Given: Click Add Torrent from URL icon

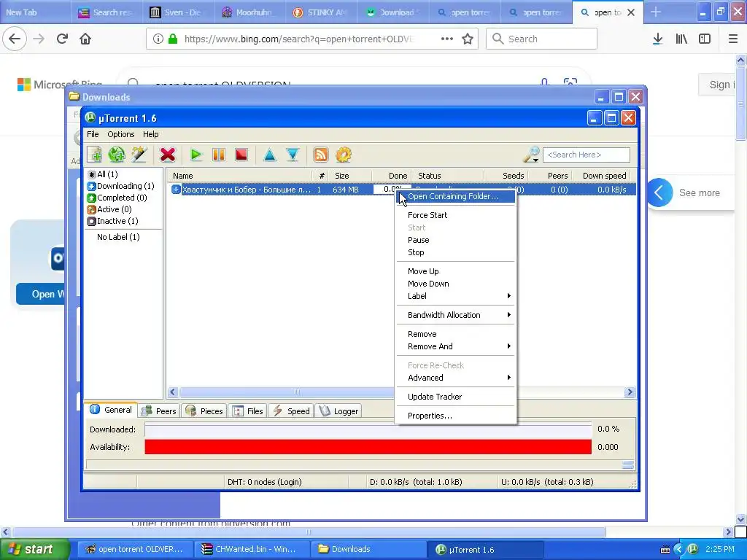Looking at the screenshot, I should [117, 155].
